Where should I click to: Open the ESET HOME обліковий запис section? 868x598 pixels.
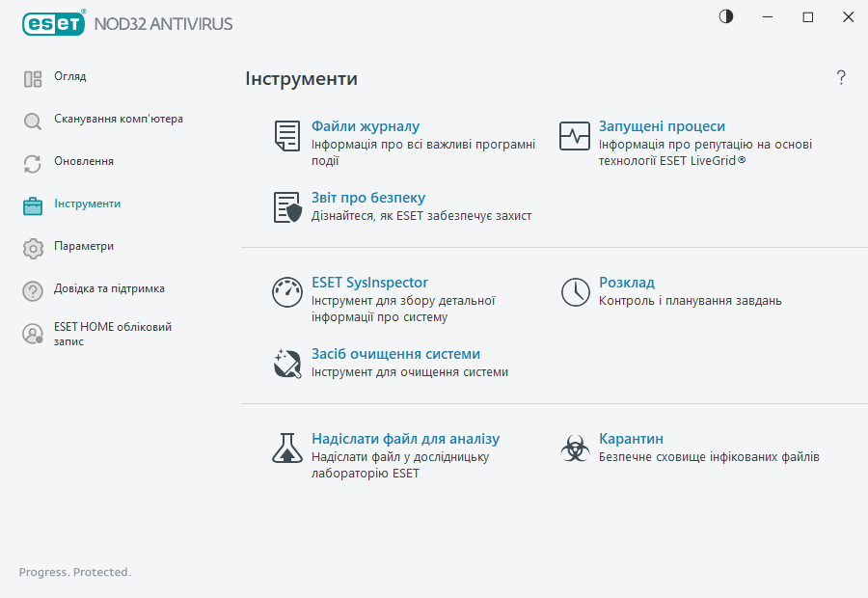coord(32,334)
